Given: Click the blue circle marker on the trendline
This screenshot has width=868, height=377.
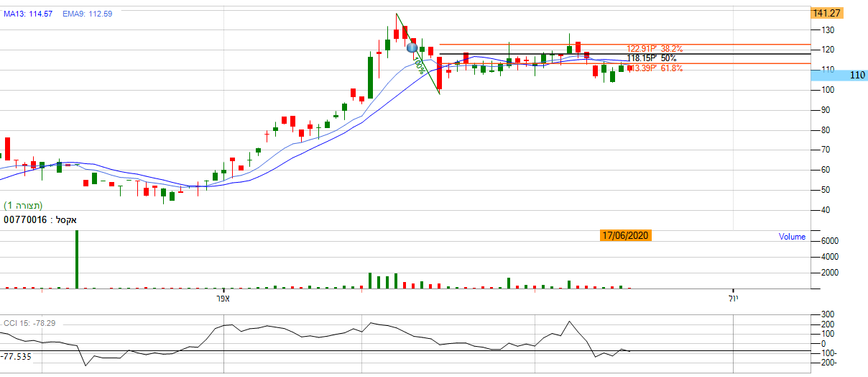Looking at the screenshot, I should pyautogui.click(x=412, y=48).
